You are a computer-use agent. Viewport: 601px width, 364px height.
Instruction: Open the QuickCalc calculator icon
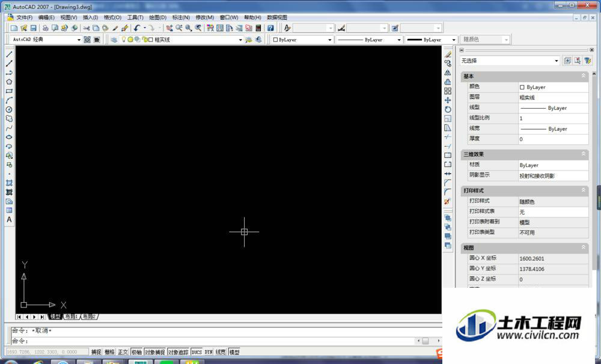point(258,28)
